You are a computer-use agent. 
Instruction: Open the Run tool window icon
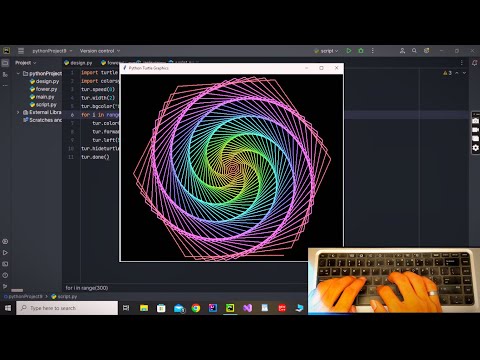(x=5, y=253)
